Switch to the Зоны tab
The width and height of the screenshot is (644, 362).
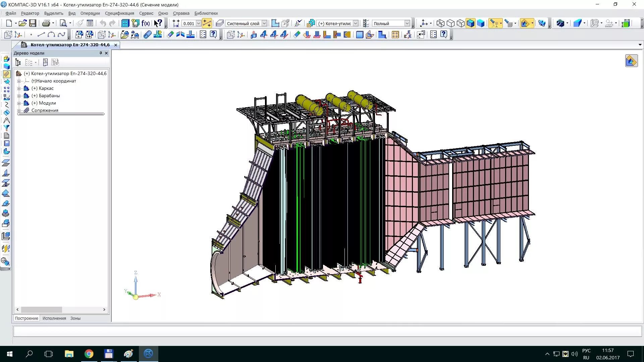[x=75, y=318]
